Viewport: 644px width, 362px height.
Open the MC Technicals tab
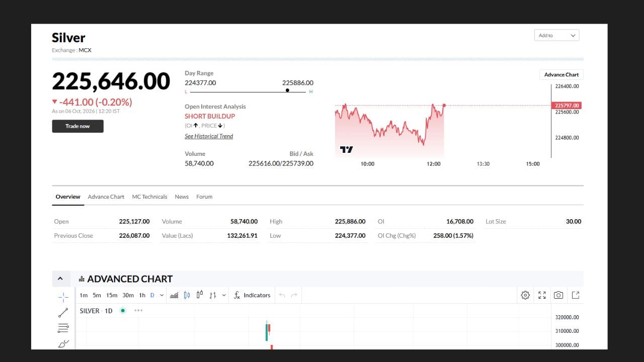[149, 197]
